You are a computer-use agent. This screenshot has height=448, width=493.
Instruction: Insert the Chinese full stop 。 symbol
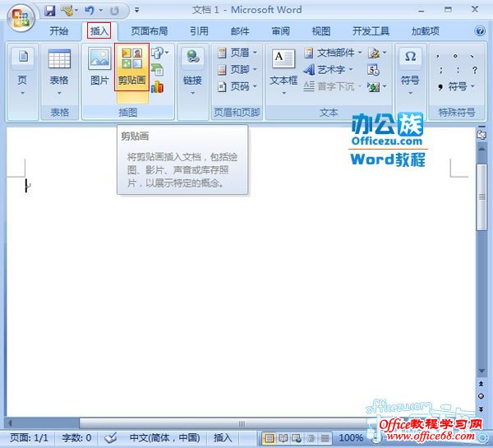[x=455, y=56]
